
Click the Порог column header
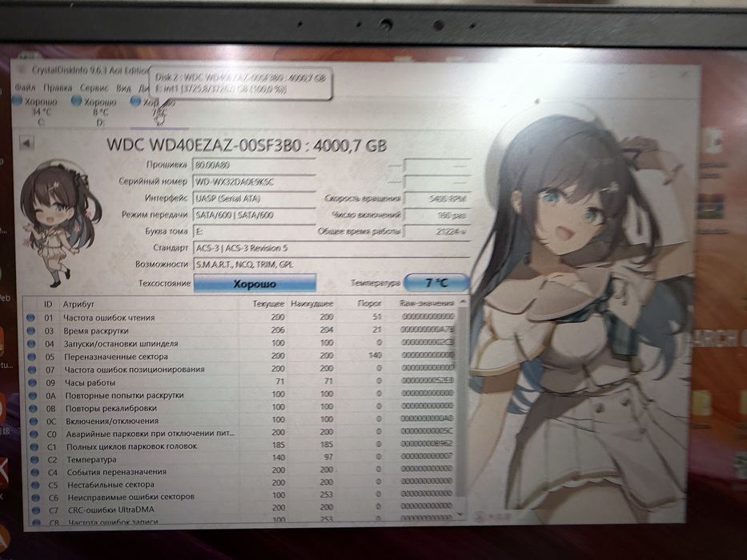coord(370,303)
